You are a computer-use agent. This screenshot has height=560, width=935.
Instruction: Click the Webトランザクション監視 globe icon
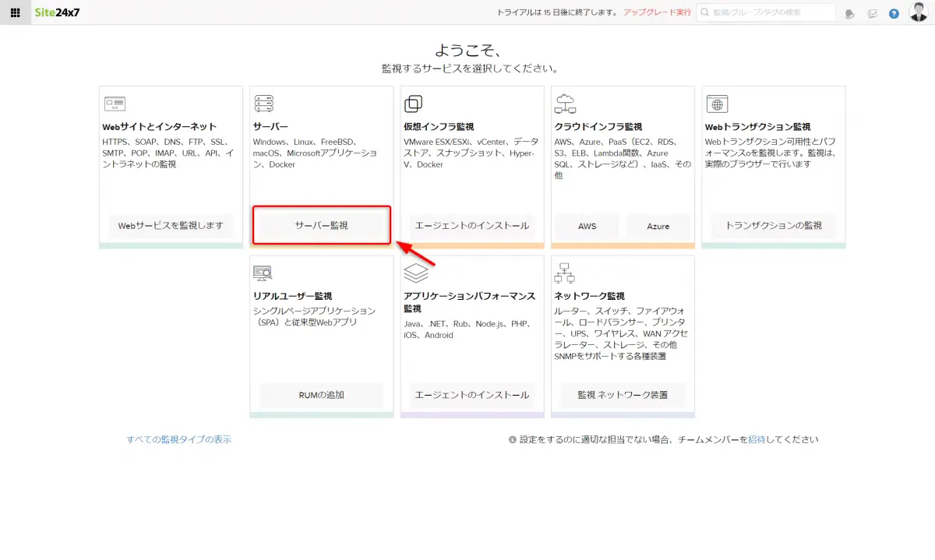(x=717, y=104)
